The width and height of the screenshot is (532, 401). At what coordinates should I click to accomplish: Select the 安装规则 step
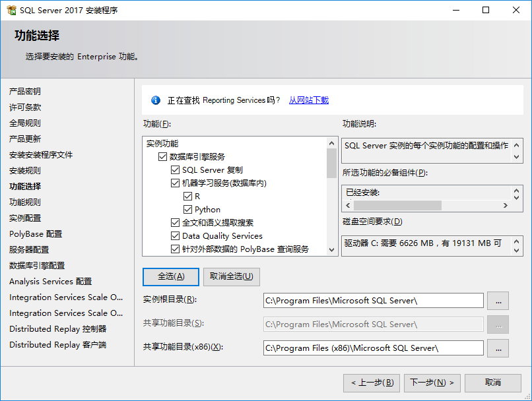pos(25,171)
